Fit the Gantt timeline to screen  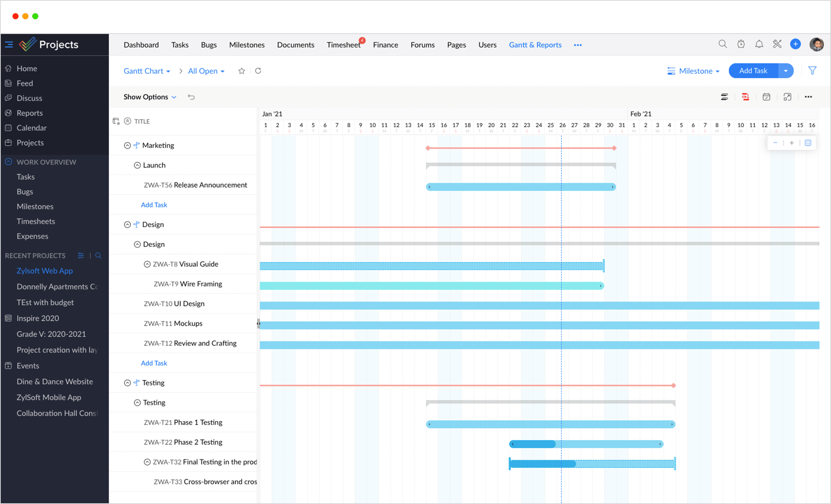point(808,143)
